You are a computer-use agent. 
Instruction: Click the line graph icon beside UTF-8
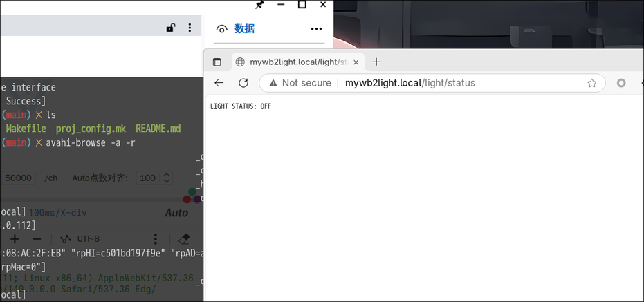[x=65, y=239]
